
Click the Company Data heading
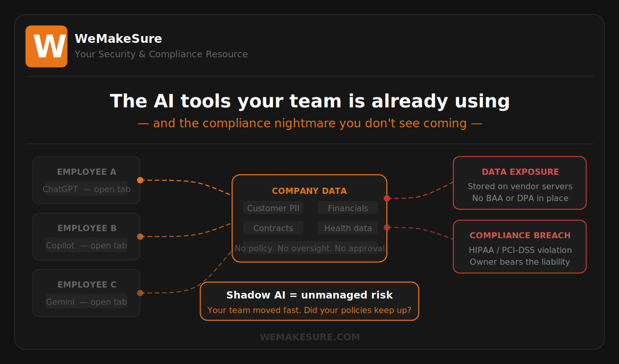(309, 191)
